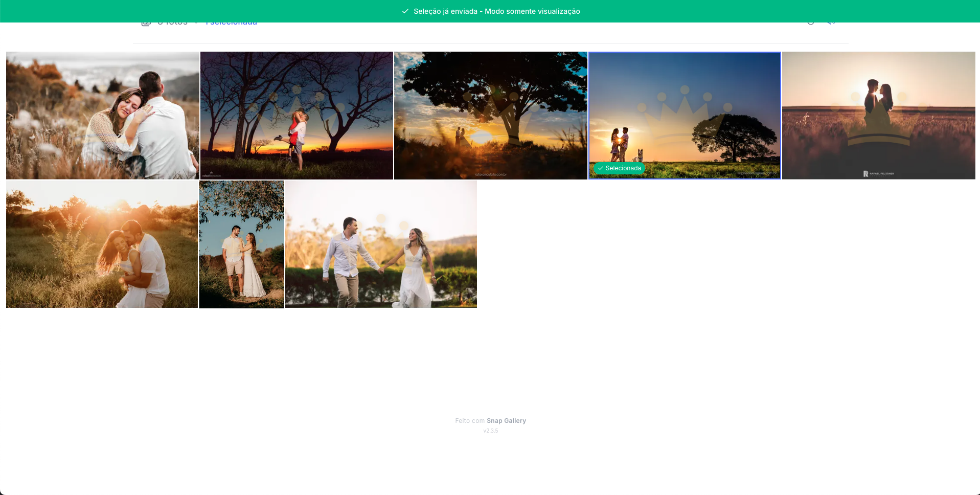Click the version number "v2.3.5"
Screen dimensions: 980x495
click(x=491, y=431)
